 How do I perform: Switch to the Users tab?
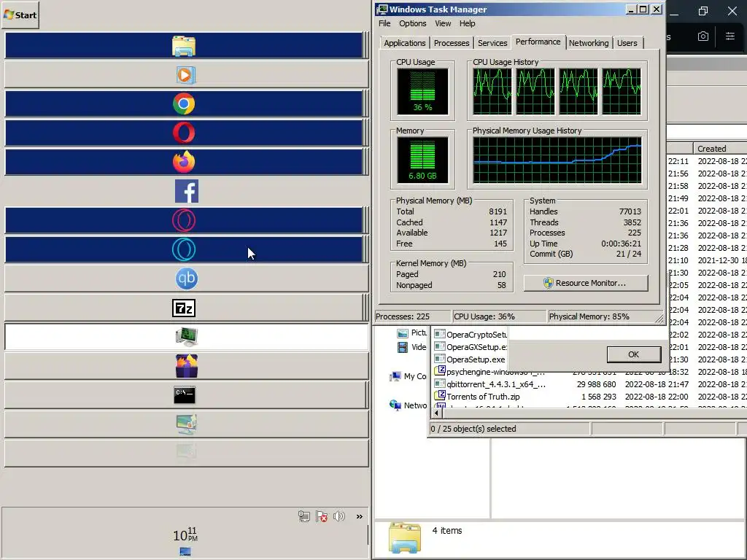tap(627, 43)
